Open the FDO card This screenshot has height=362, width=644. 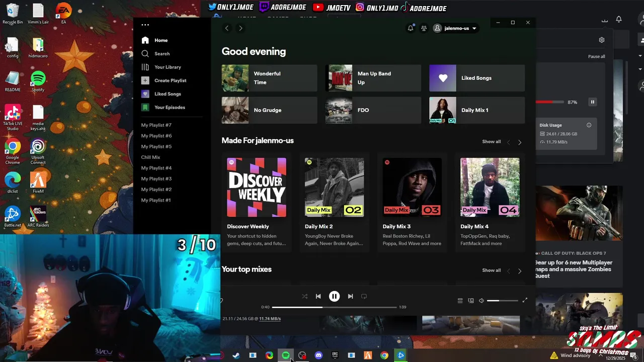pos(373,110)
